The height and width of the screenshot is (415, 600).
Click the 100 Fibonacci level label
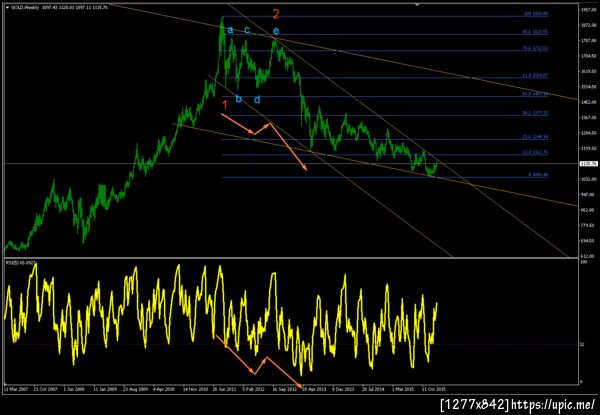click(536, 14)
